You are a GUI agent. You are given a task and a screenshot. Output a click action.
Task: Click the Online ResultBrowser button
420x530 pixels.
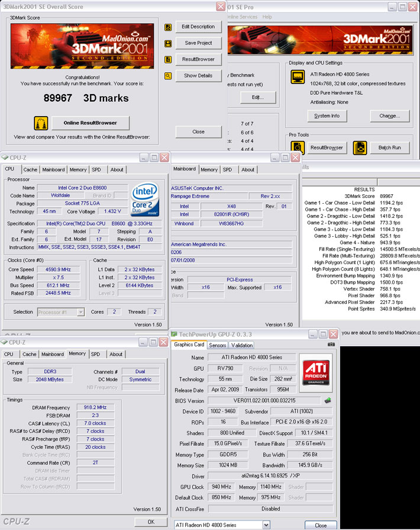point(91,123)
